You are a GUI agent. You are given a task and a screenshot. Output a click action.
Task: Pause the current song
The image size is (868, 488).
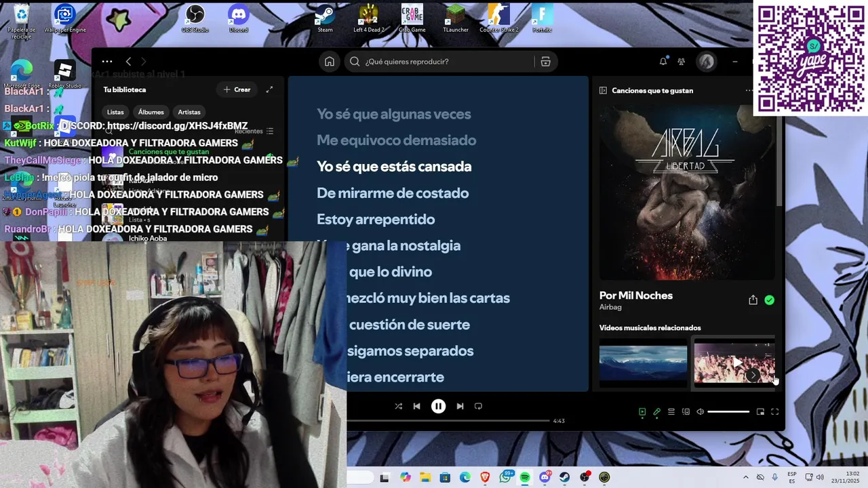pyautogui.click(x=439, y=406)
